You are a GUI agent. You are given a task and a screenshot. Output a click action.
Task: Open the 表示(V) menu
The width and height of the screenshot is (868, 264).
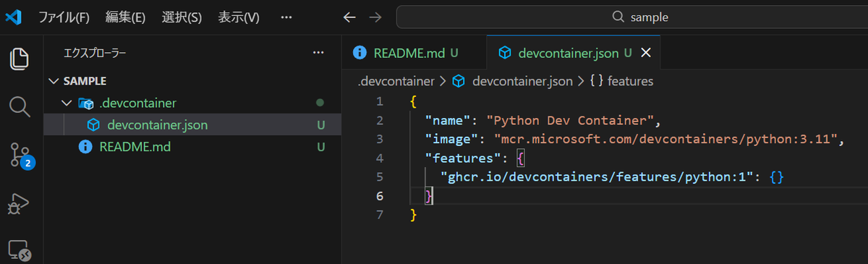click(239, 17)
